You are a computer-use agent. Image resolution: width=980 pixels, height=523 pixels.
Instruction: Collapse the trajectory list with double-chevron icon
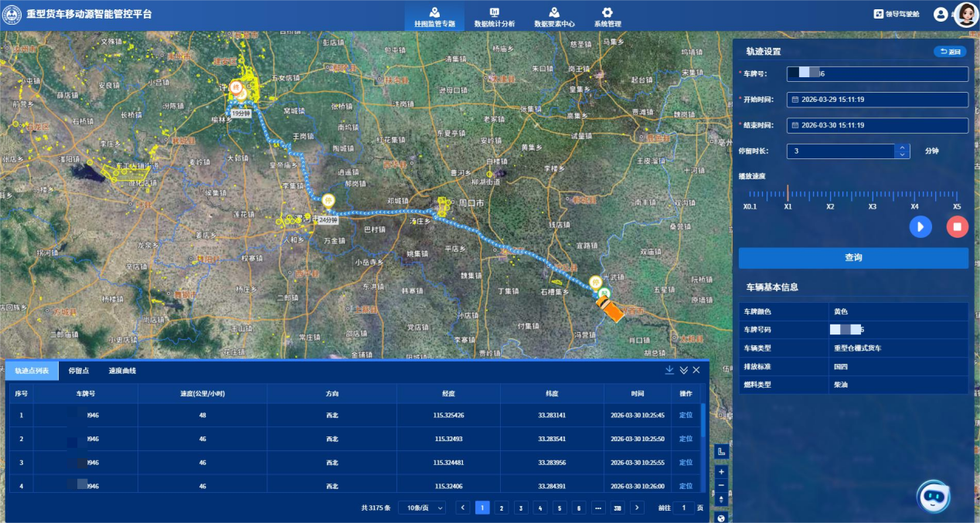[683, 370]
